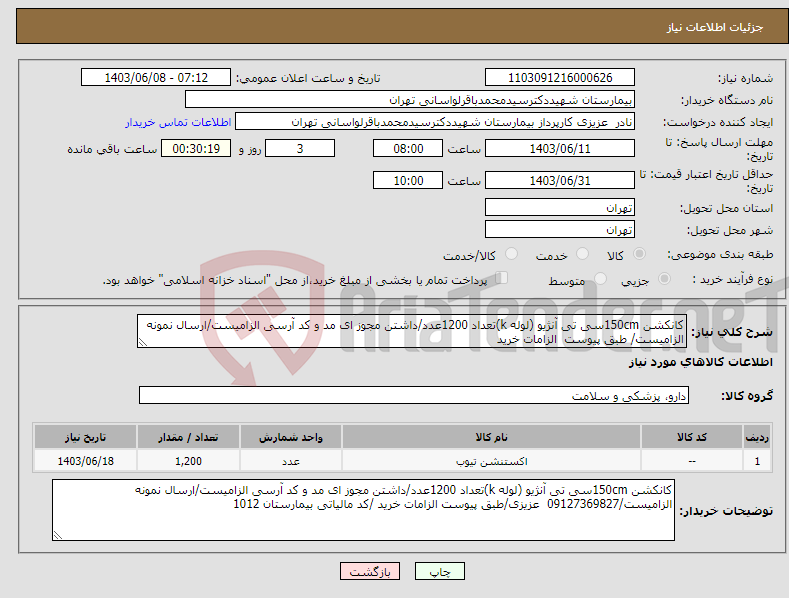
Task: Click the request creator name field
Action: pyautogui.click(x=435, y=122)
